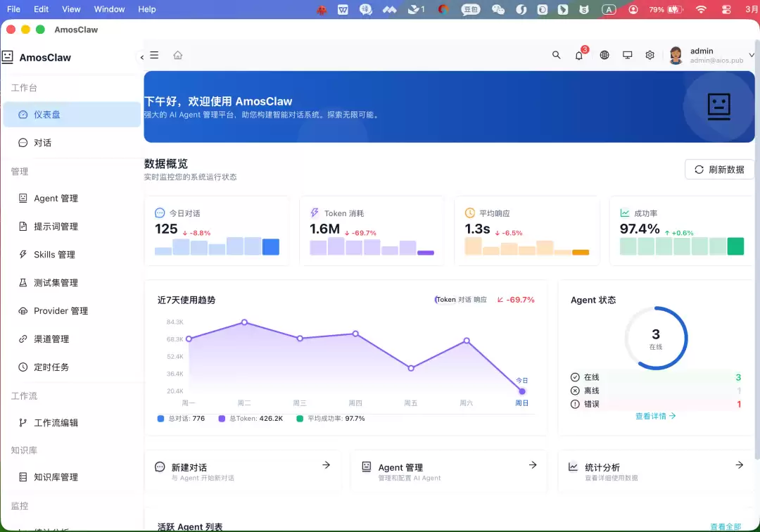
Task: Click the 刷新数据 button
Action: (x=719, y=170)
